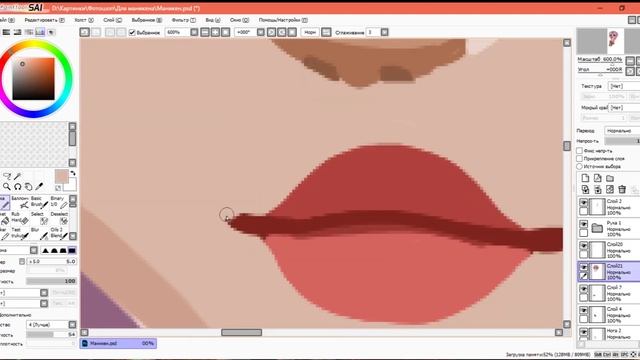640x360 pixels.
Task: Click the clear layer icon
Action: [x=610, y=189]
